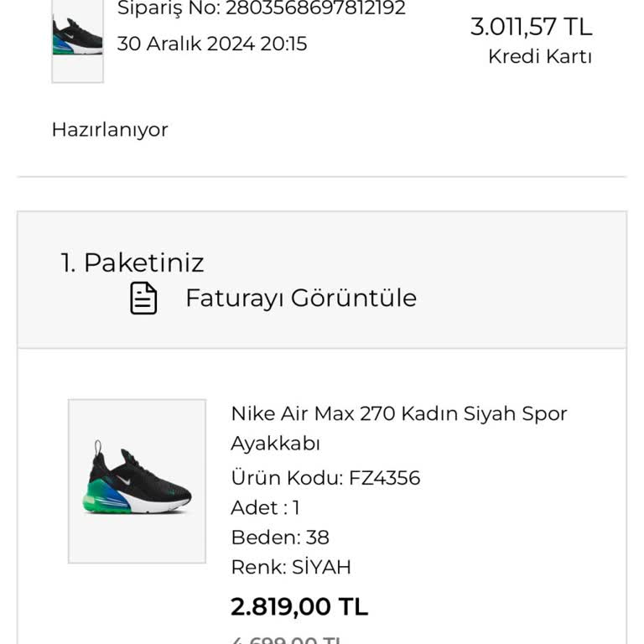
Task: Open the Nike Air Max 270 Kadın product title
Action: pyautogui.click(x=398, y=413)
